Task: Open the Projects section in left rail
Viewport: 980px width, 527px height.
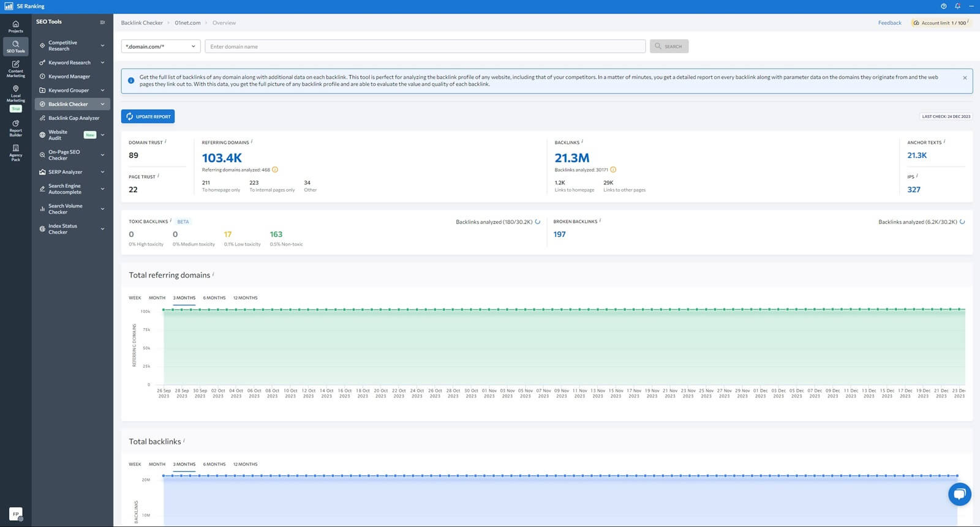Action: point(16,26)
